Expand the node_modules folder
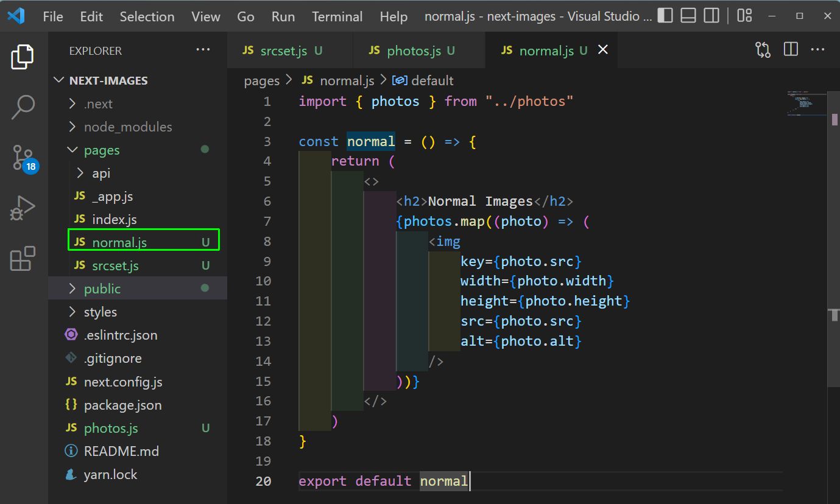This screenshot has height=504, width=840. coord(72,127)
